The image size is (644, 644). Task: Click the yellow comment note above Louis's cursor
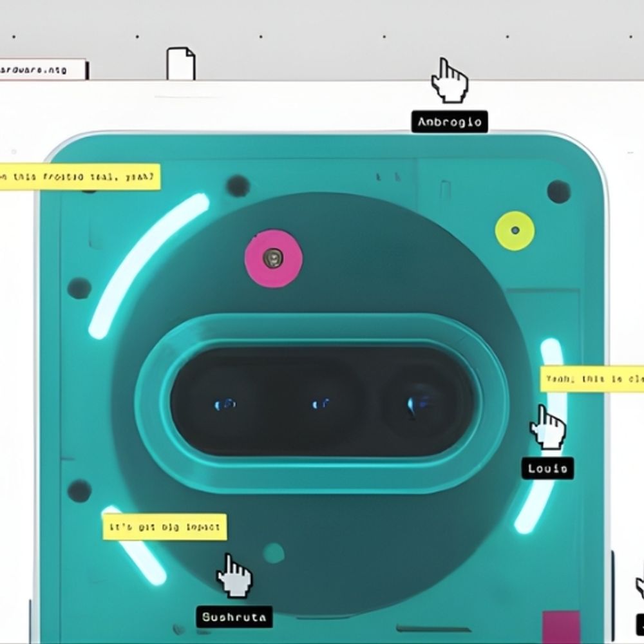tap(591, 379)
